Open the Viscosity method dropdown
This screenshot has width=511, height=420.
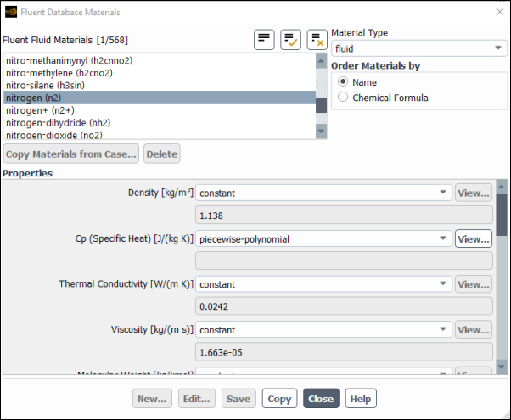click(323, 330)
